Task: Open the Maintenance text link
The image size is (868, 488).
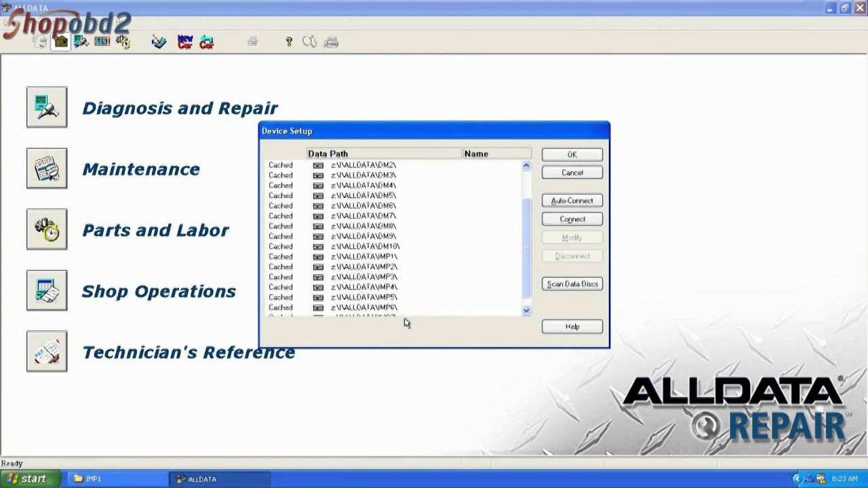Action: (x=141, y=169)
